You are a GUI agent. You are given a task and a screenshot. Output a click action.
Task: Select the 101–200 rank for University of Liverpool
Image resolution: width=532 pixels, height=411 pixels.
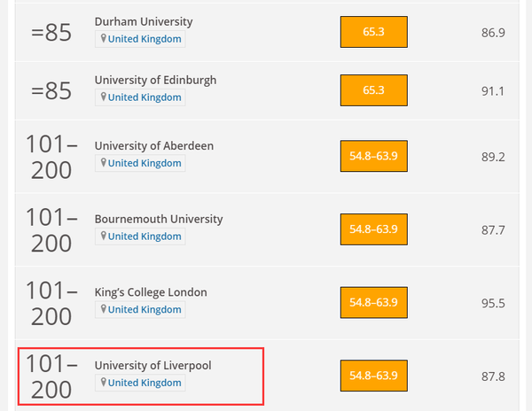coord(51,376)
